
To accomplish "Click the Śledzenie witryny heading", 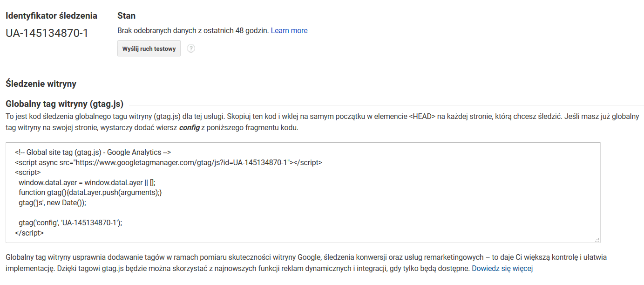I will (41, 84).
